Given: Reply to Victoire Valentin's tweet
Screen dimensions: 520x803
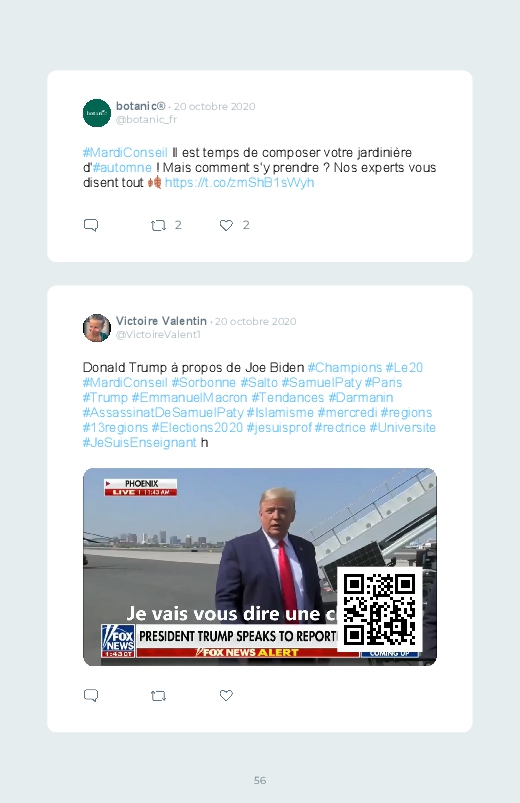Looking at the screenshot, I should tap(91, 695).
